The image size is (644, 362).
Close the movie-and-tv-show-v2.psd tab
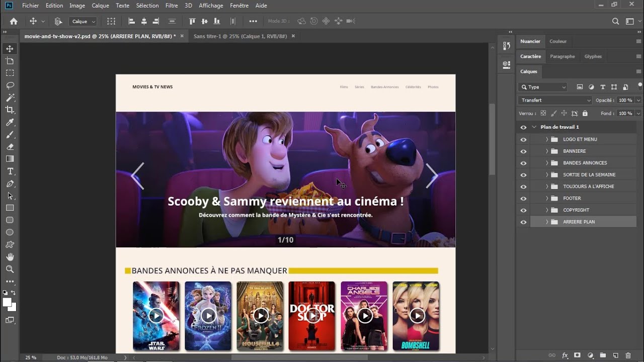[x=182, y=36]
